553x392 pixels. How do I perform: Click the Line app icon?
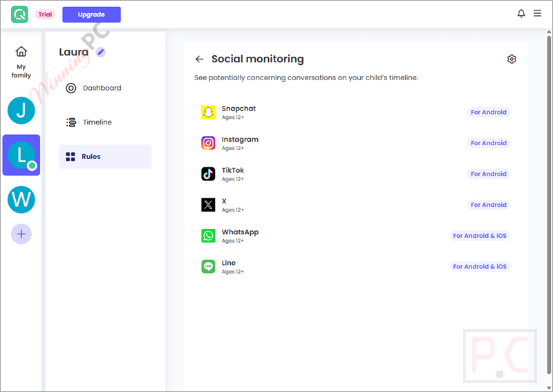tap(208, 266)
